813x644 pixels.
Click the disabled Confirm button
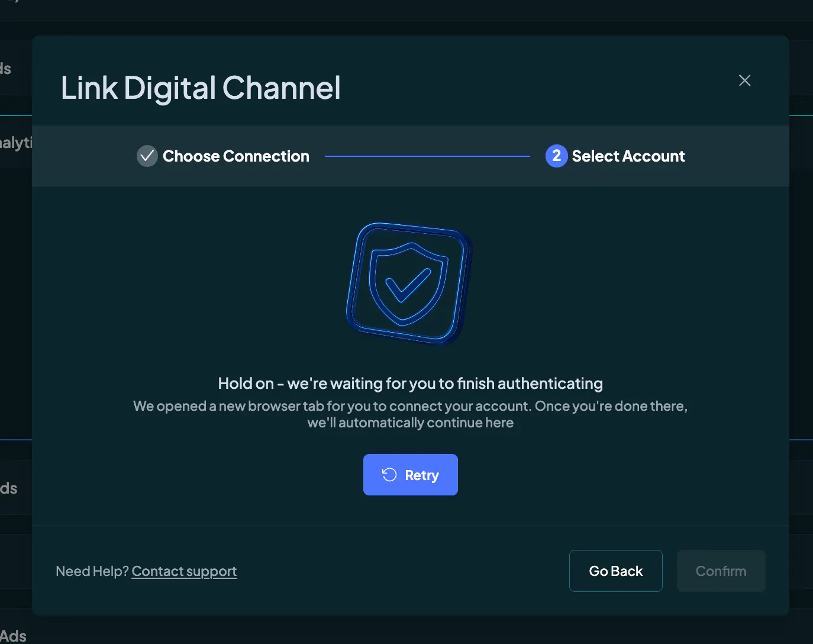(721, 571)
